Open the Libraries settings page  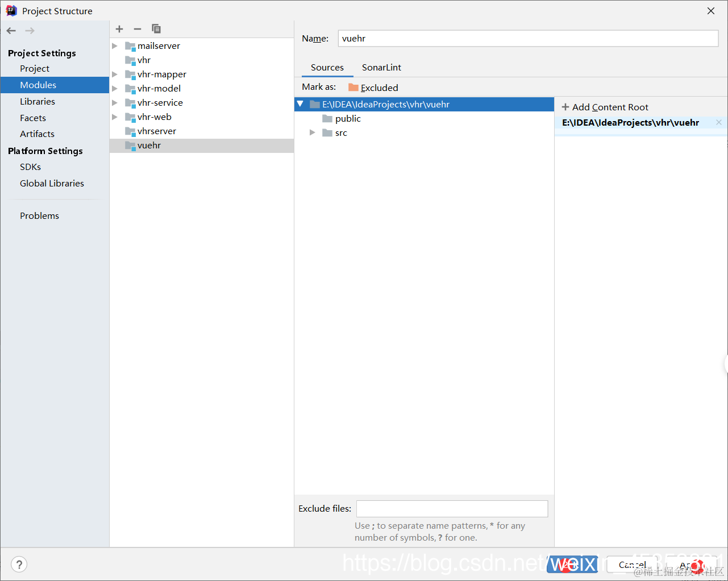38,102
